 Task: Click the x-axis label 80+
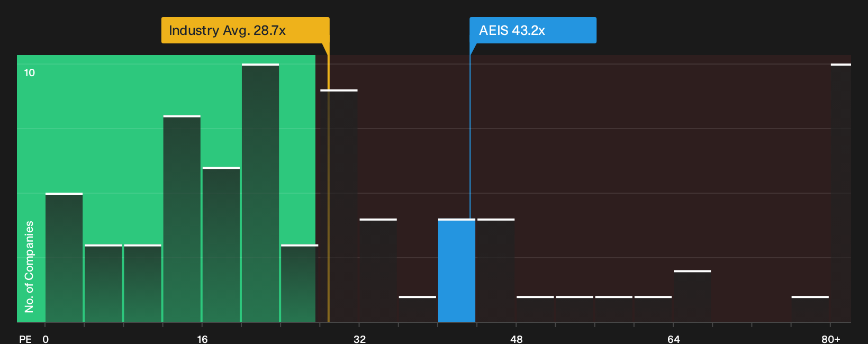(830, 339)
